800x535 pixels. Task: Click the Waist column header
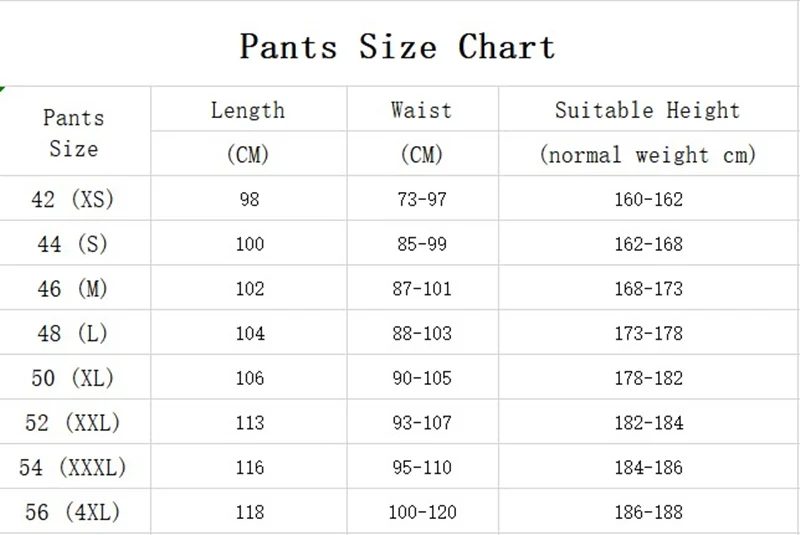tap(421, 110)
